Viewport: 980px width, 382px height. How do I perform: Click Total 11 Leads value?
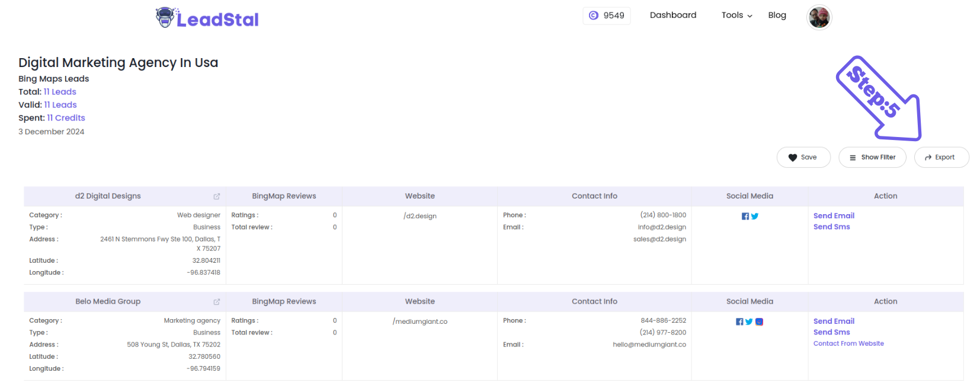(x=60, y=92)
